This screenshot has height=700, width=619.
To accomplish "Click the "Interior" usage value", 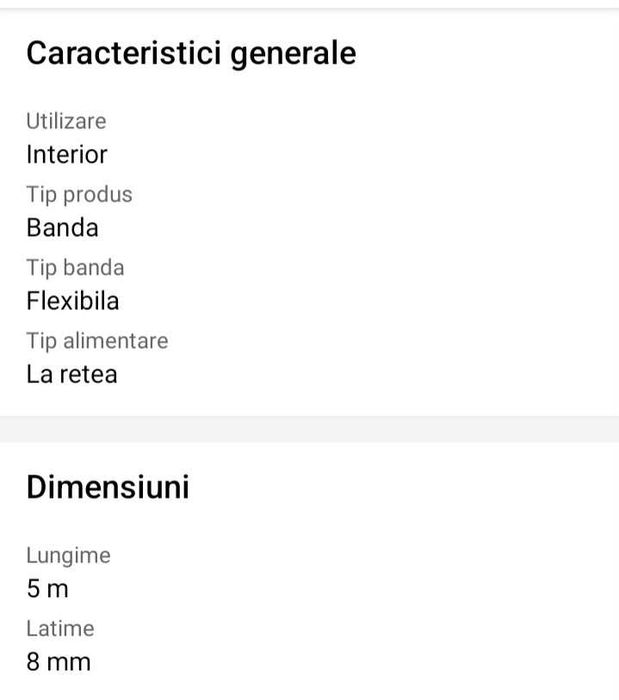I will coord(66,155).
